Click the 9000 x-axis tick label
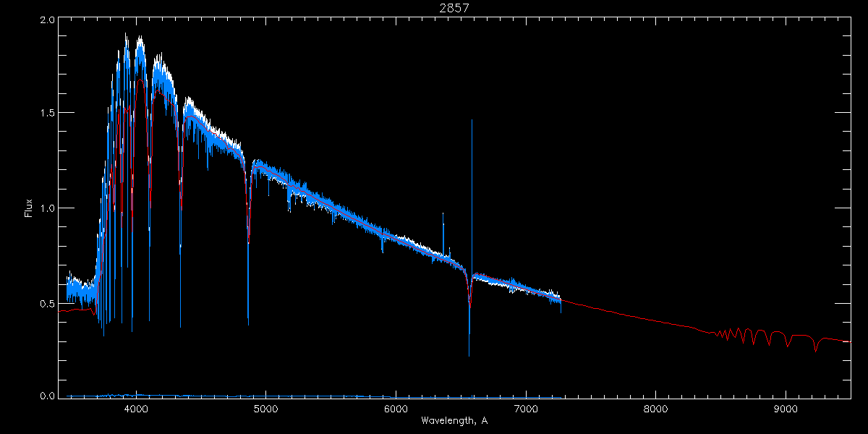The width and height of the screenshot is (868, 434). click(786, 409)
